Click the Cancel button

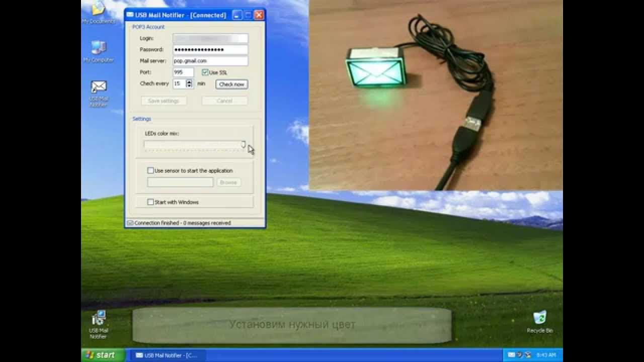224,101
